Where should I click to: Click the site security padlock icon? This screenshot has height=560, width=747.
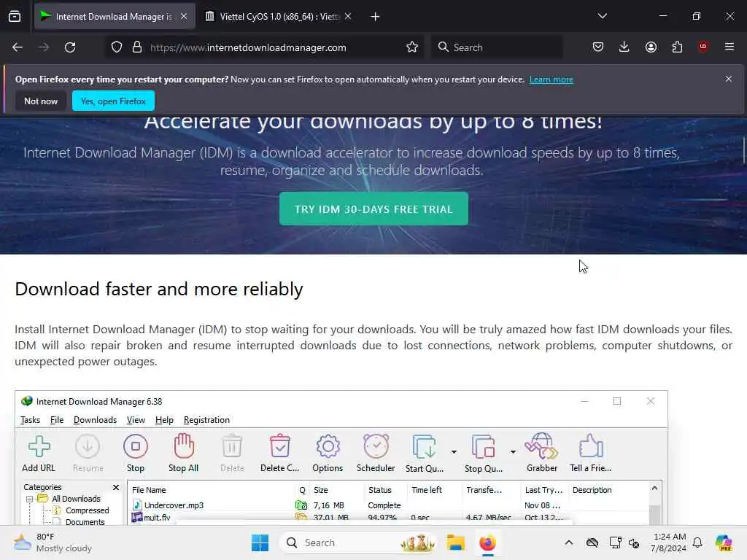137,47
